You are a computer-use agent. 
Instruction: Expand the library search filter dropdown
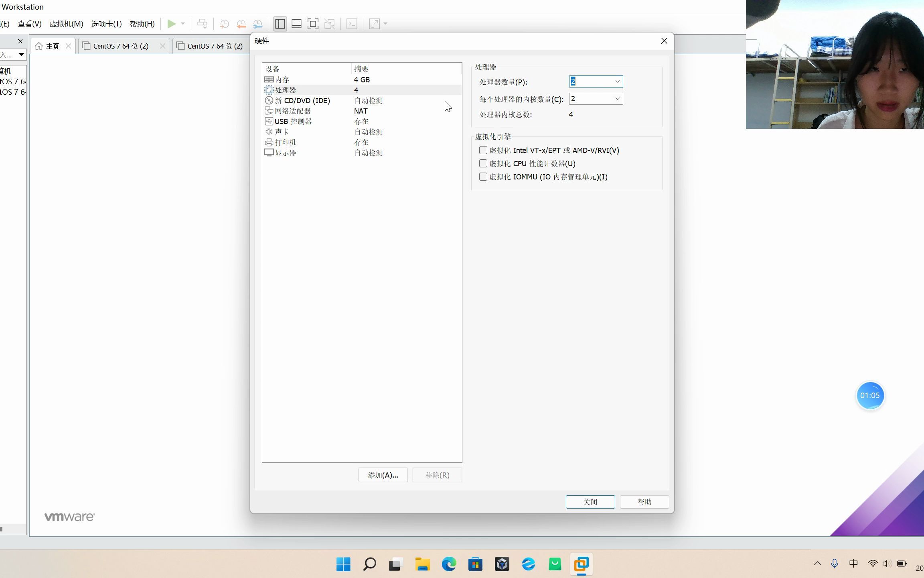[x=21, y=55]
